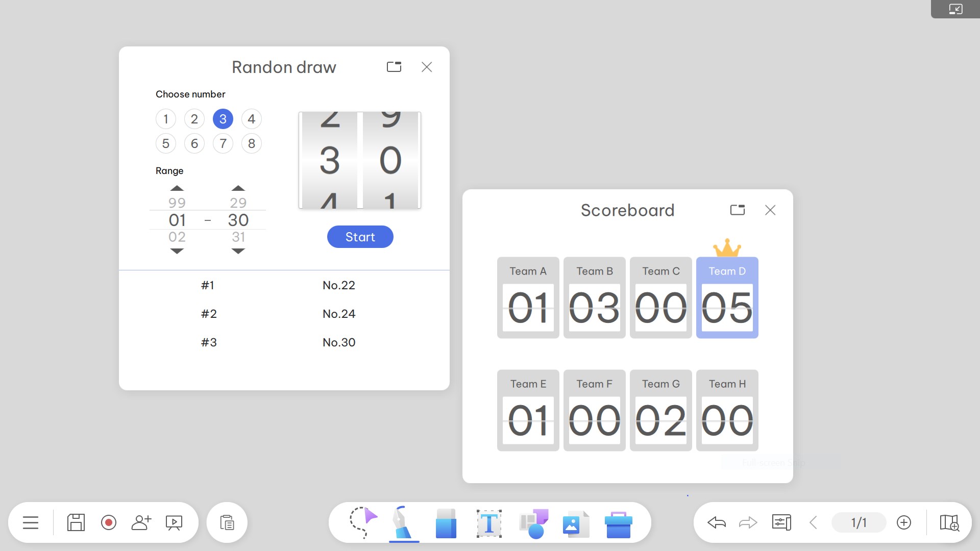
Task: Open the toolbox icon
Action: coord(618,523)
